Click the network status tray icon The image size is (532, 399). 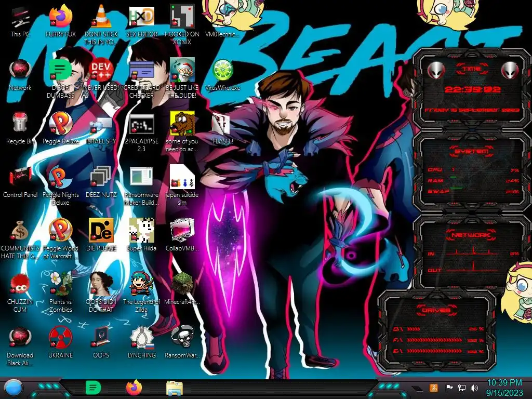[461, 388]
